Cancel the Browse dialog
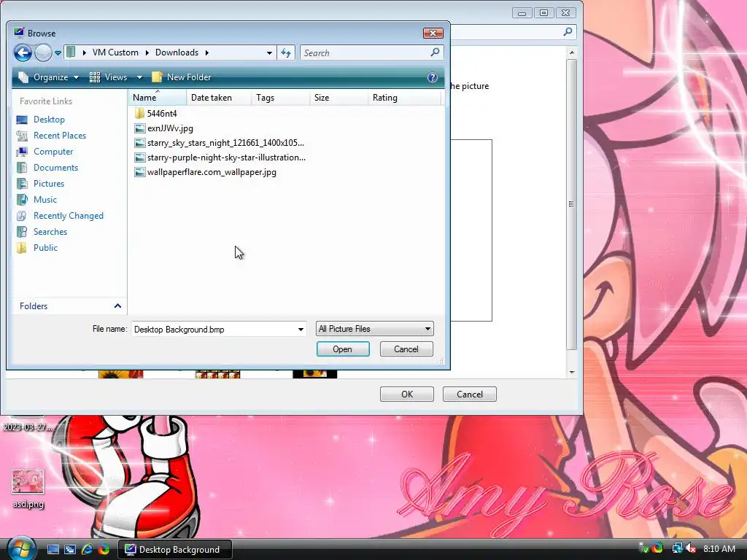 click(x=406, y=349)
